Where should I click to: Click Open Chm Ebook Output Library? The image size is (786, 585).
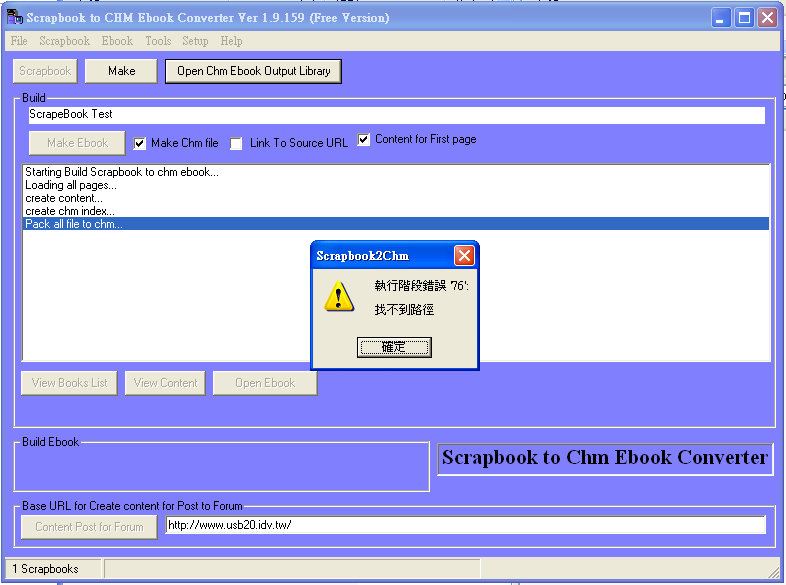coord(253,71)
